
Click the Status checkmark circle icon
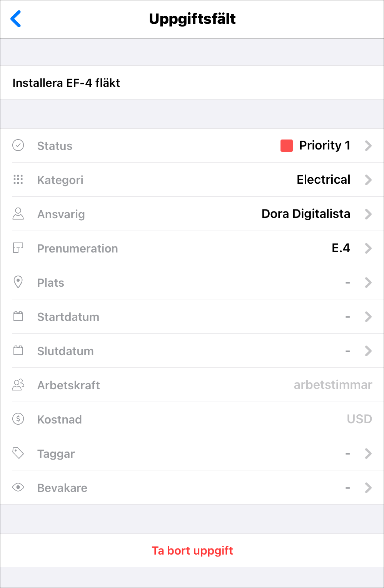click(18, 145)
